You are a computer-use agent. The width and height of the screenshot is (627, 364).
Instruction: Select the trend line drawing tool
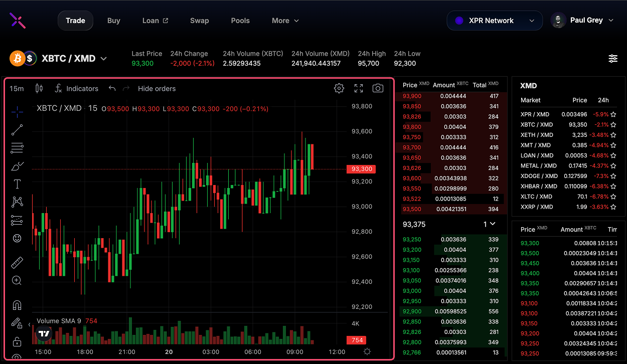click(x=17, y=130)
